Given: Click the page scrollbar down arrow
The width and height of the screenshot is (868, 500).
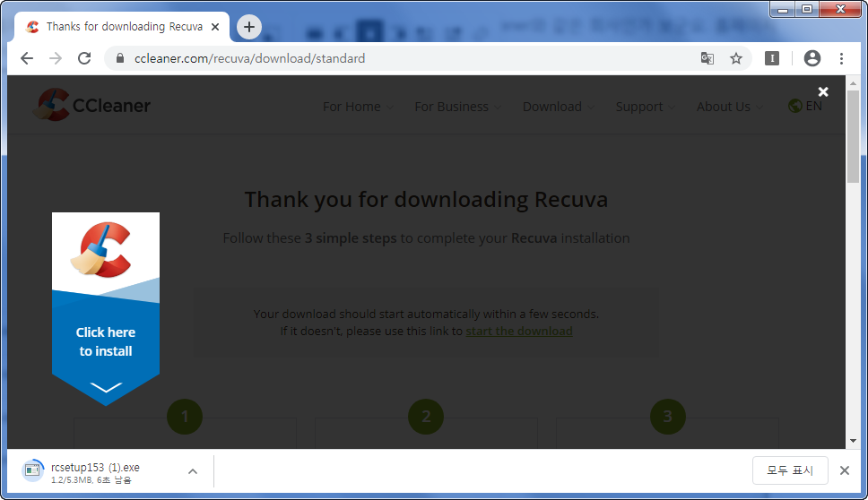Looking at the screenshot, I should (853, 441).
